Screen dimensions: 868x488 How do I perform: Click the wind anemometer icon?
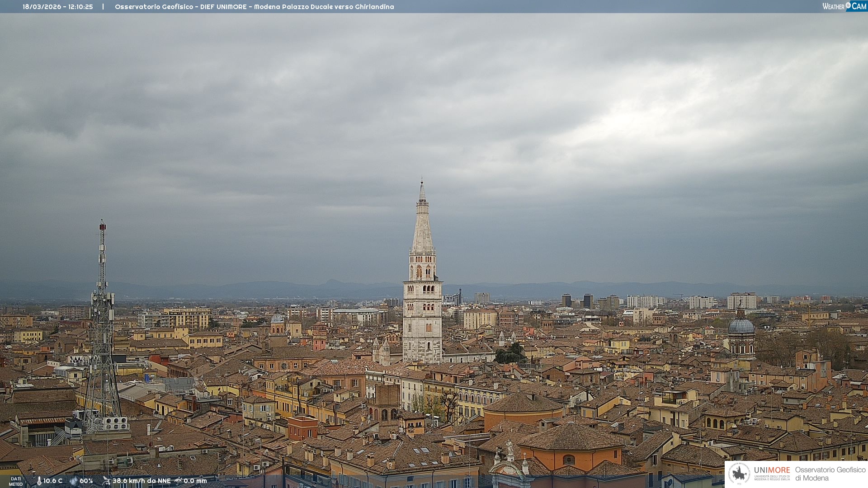106,481
